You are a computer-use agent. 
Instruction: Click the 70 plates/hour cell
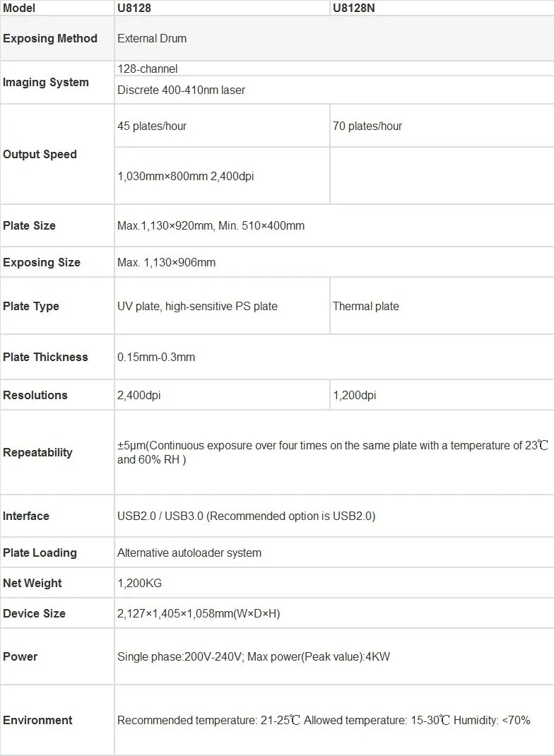tap(367, 126)
